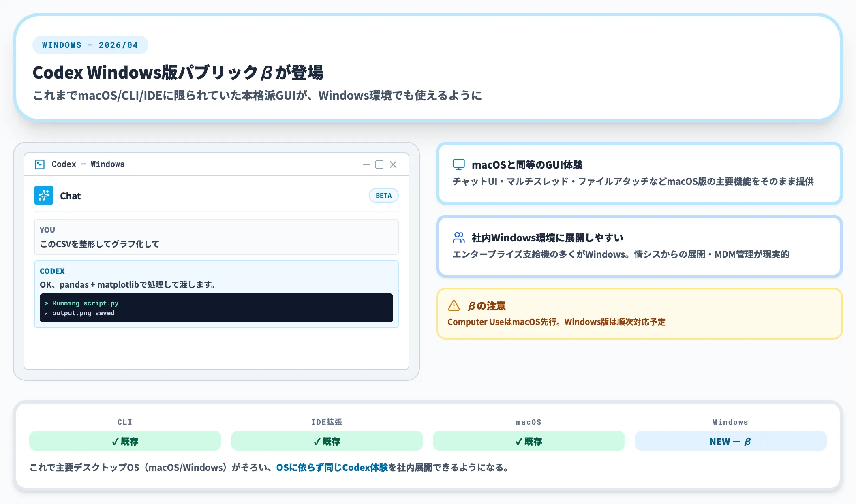
Task: Open the WINDOWS — 2026/04 tag
Action: click(90, 45)
